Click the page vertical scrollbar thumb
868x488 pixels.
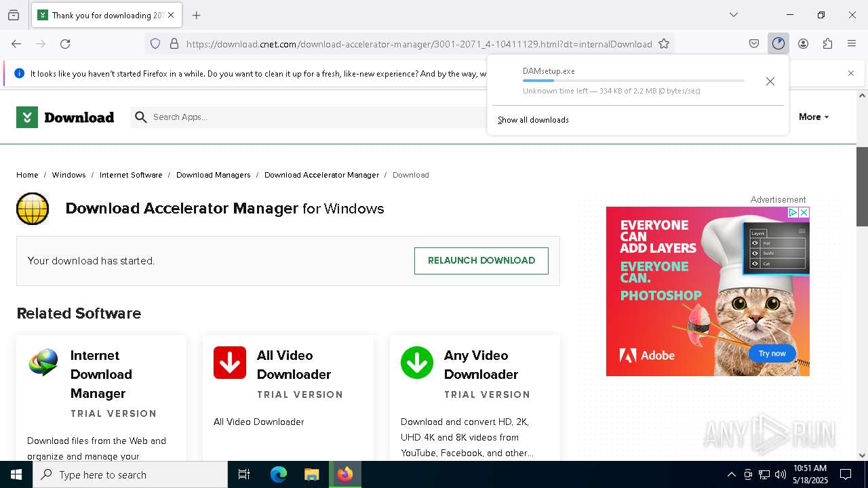(862, 186)
